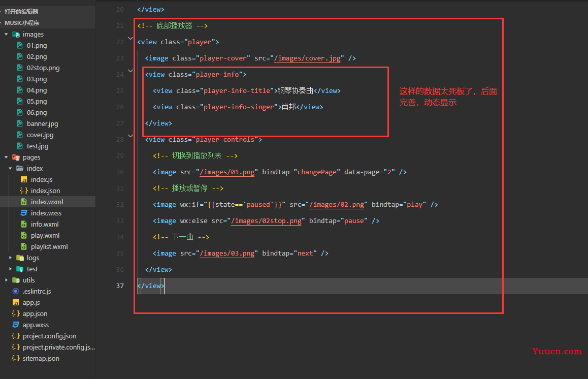The height and width of the screenshot is (379, 588).
Task: Place cursor on the 钢琴协奏曲 title text
Action: pos(296,91)
